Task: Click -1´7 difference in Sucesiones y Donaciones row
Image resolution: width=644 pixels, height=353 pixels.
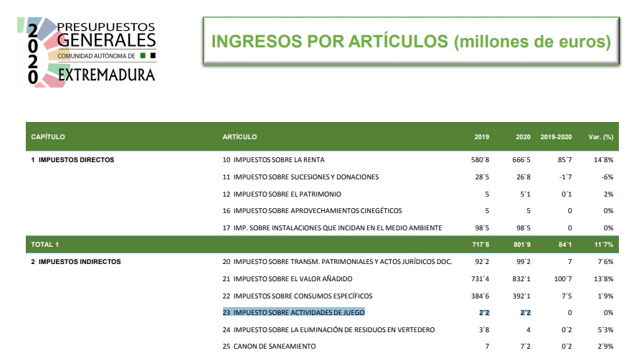Action: [x=566, y=177]
